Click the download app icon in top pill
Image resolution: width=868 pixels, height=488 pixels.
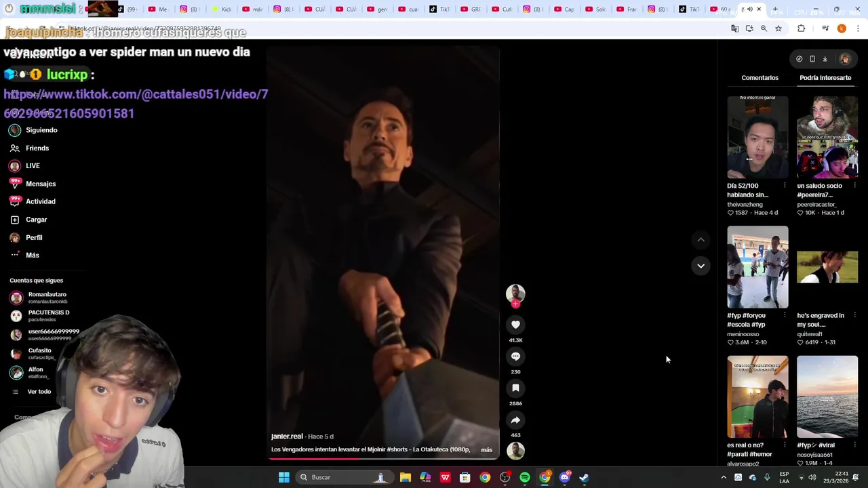[x=825, y=59]
